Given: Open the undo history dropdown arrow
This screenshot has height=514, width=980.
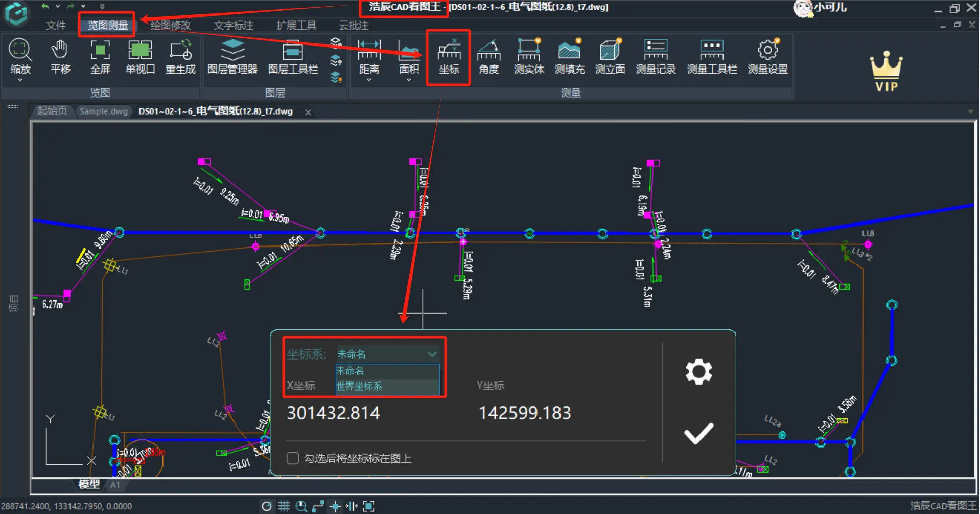Looking at the screenshot, I should tap(57, 7).
